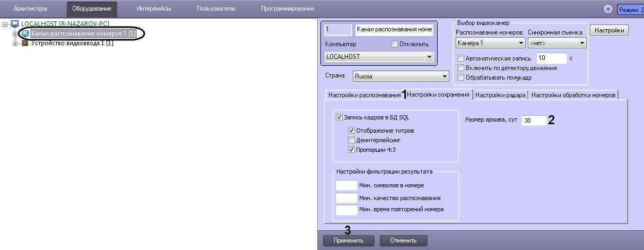Click the license plate recognition channel icon

tap(24, 34)
